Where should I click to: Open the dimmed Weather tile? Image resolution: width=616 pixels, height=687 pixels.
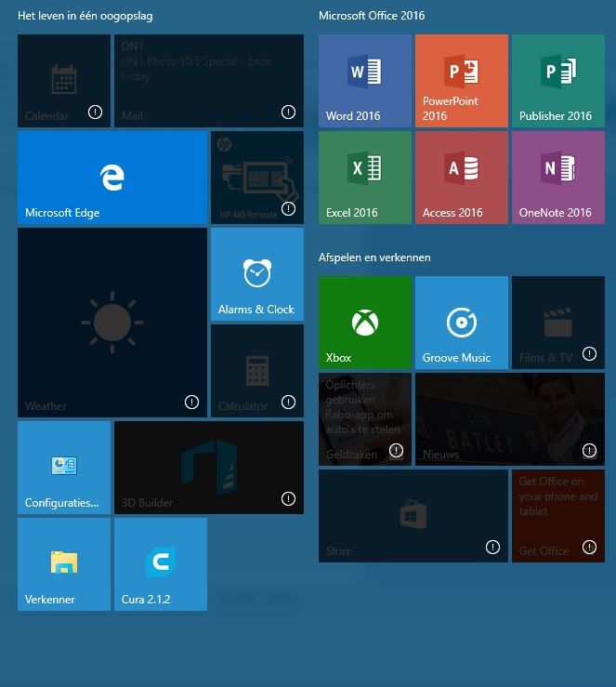112,323
